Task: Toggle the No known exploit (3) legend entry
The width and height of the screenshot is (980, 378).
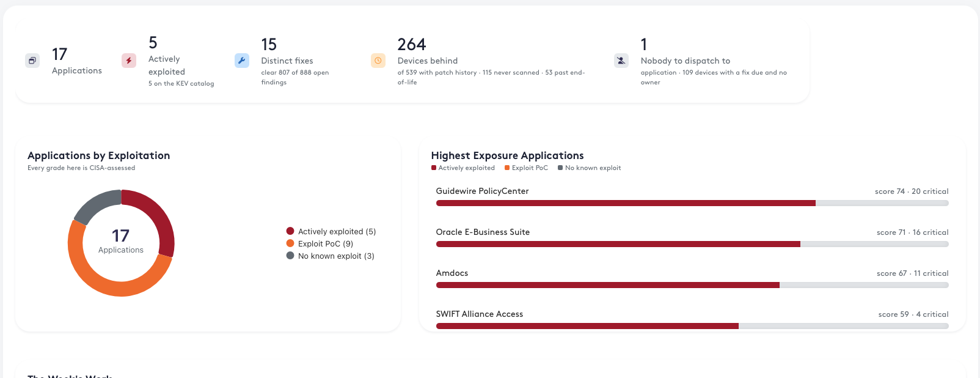Action: click(331, 256)
